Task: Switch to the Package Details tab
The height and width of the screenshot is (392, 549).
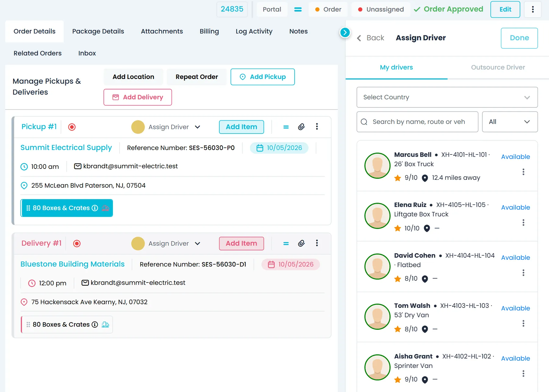Action: (98, 31)
